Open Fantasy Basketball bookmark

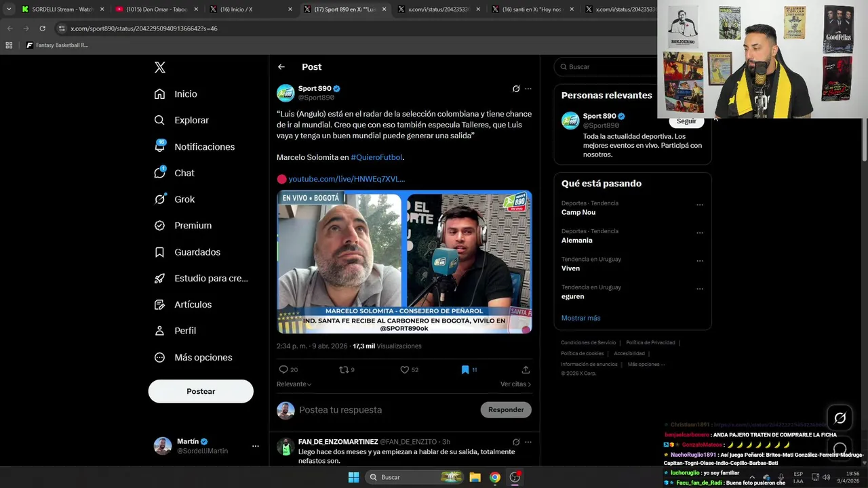[x=57, y=45]
